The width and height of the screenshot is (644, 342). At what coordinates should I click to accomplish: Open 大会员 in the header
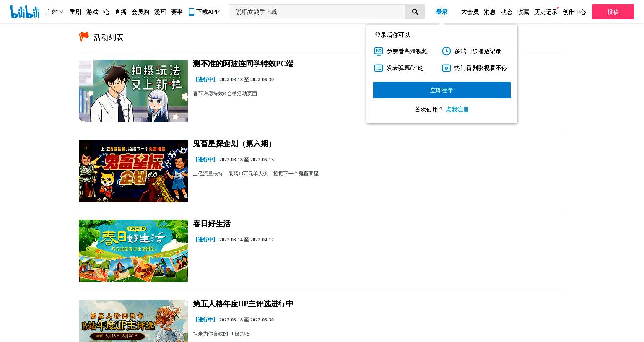[470, 12]
